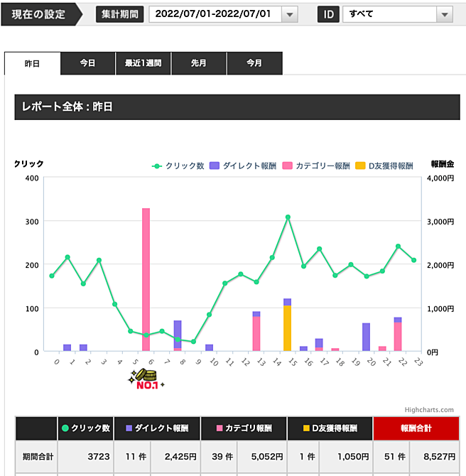Click the tall pink bar at hour 6
This screenshot has width=466, height=476.
coord(146,279)
